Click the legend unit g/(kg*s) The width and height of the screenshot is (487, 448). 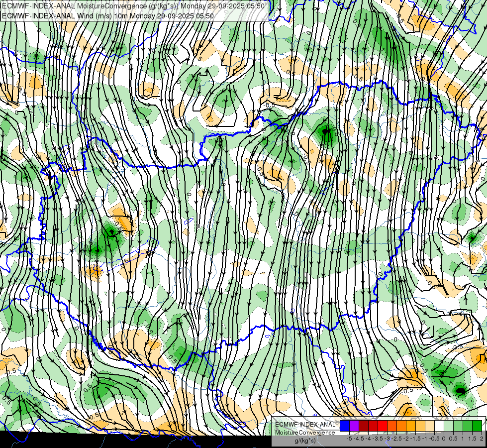[x=305, y=441]
